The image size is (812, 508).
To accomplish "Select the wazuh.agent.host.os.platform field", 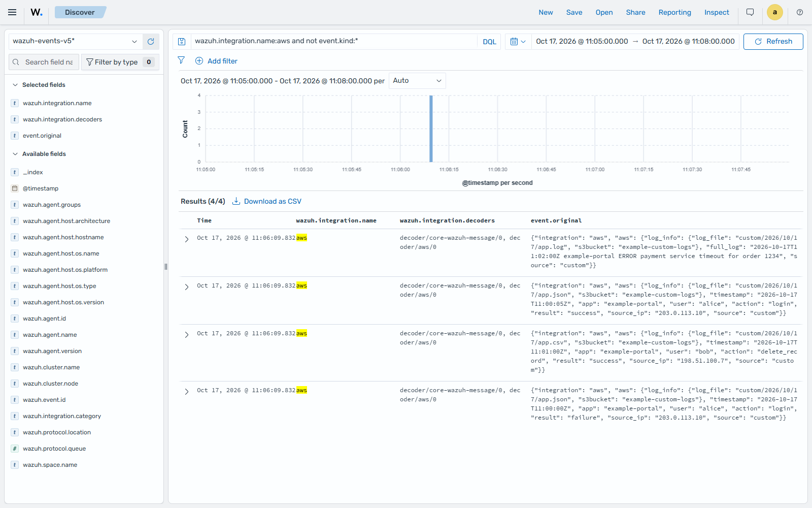I will [x=65, y=270].
